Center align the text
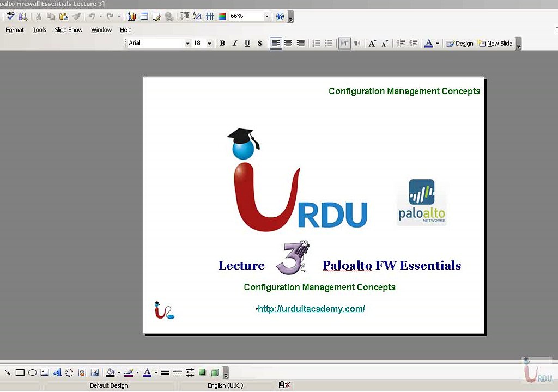 [288, 44]
